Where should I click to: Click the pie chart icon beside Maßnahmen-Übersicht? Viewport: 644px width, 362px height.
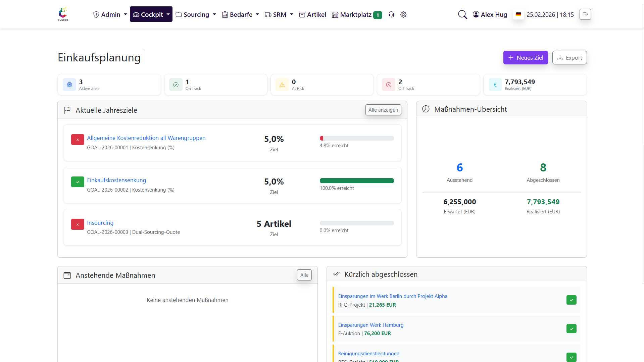tap(426, 109)
